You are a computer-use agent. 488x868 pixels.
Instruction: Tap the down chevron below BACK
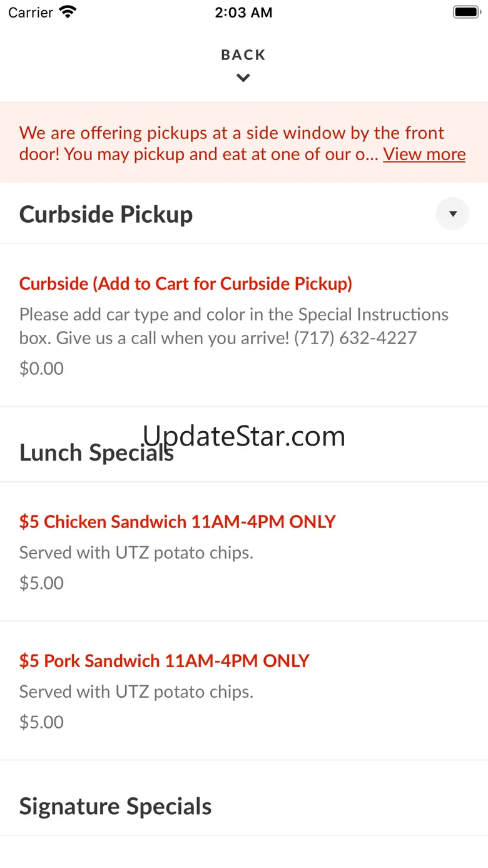(243, 78)
